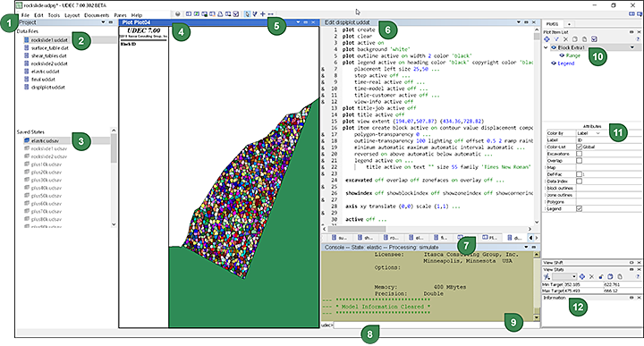Click the toolbar pane icon with green mark
The width and height of the screenshot is (644, 346).
coord(196,14)
